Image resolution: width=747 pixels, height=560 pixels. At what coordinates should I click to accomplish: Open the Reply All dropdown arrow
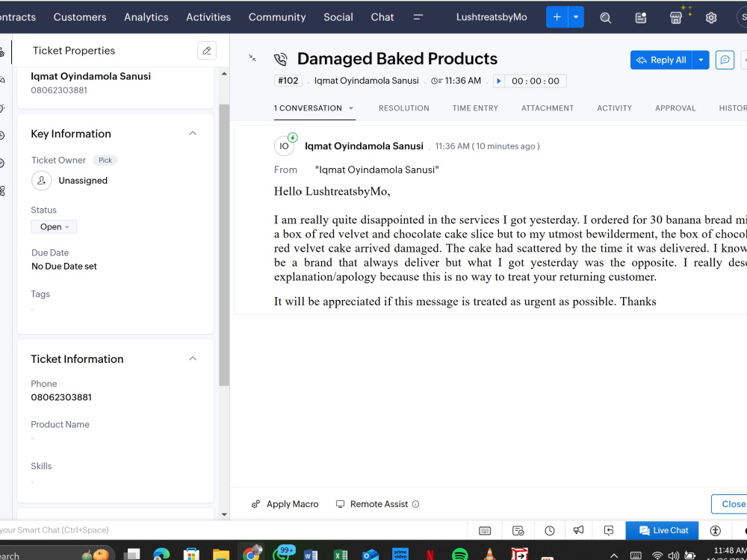(x=701, y=60)
